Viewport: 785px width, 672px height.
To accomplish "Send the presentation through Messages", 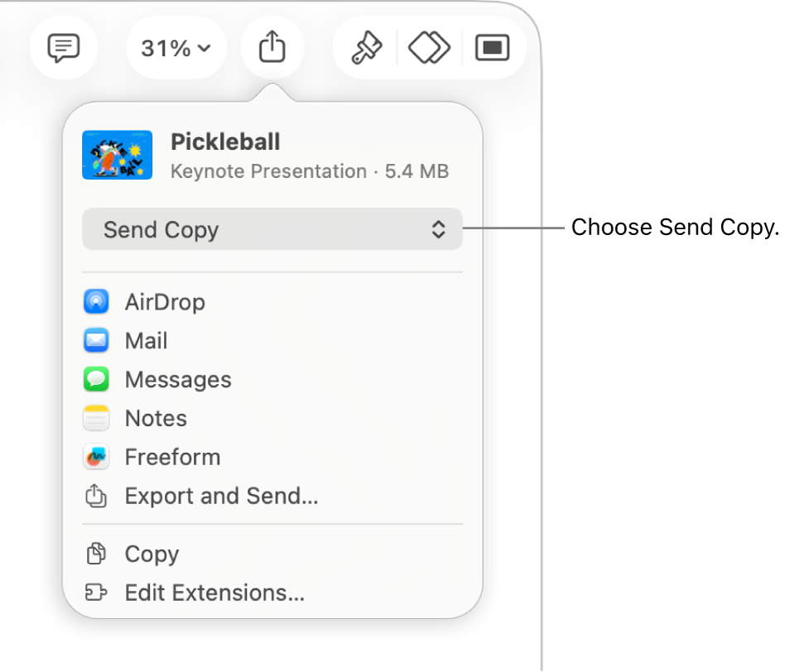I will coord(177,379).
